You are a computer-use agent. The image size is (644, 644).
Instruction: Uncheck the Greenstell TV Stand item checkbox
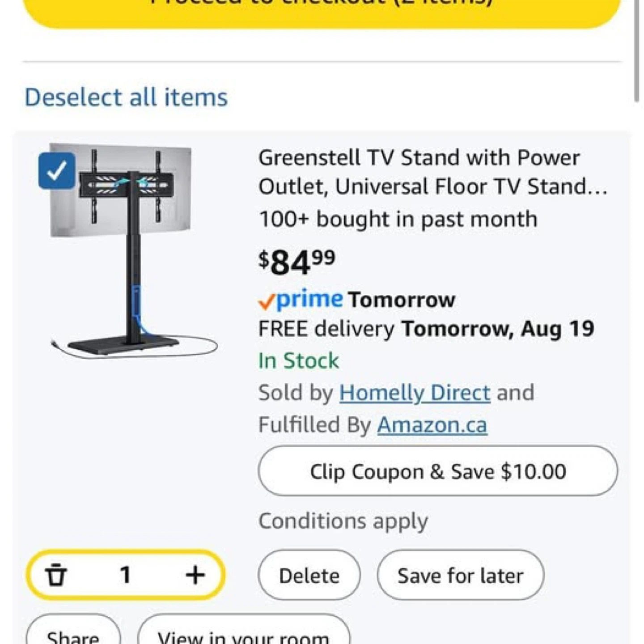click(x=57, y=171)
